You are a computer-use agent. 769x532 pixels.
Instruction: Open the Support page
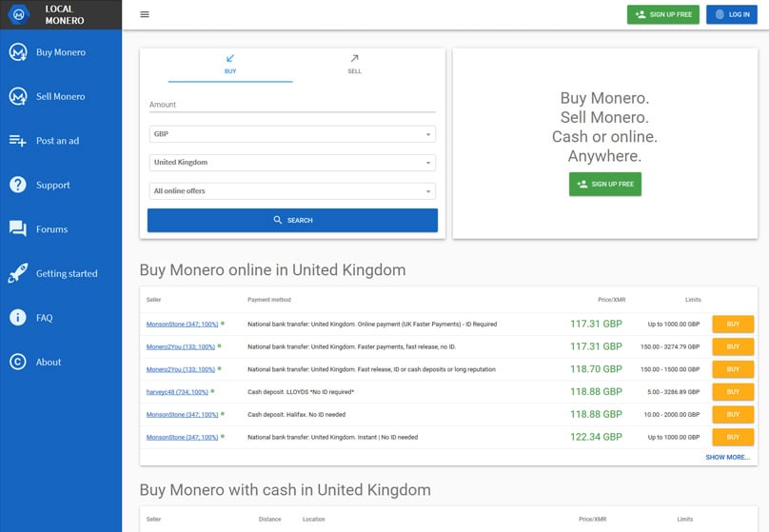tap(61, 185)
